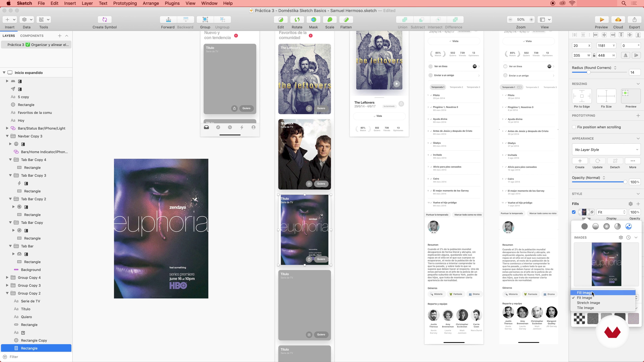Click the Group toolbar icon
The image size is (644, 362).
205,19
